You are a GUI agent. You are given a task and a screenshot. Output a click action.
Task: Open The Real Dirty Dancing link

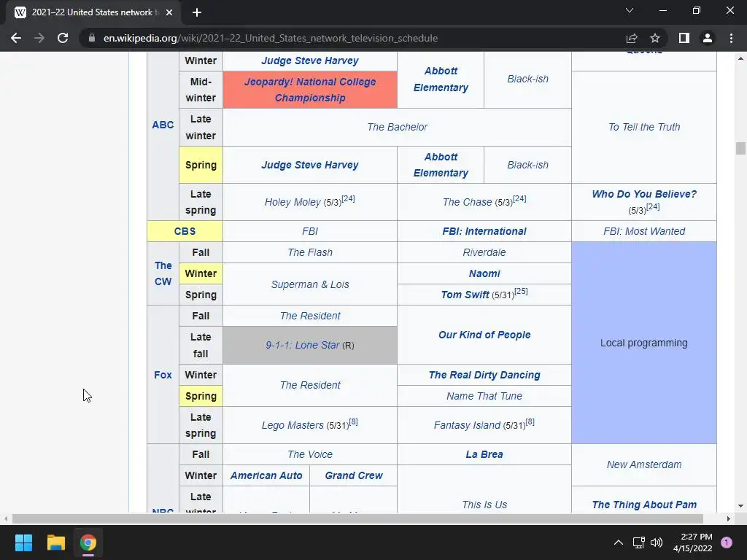click(x=484, y=375)
